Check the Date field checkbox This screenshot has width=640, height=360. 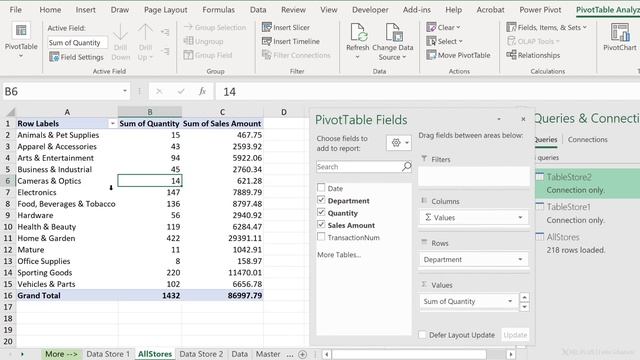(321, 188)
